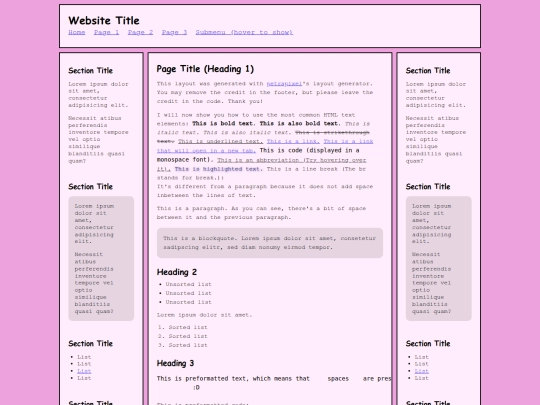Click the Website Title heading

tap(104, 20)
